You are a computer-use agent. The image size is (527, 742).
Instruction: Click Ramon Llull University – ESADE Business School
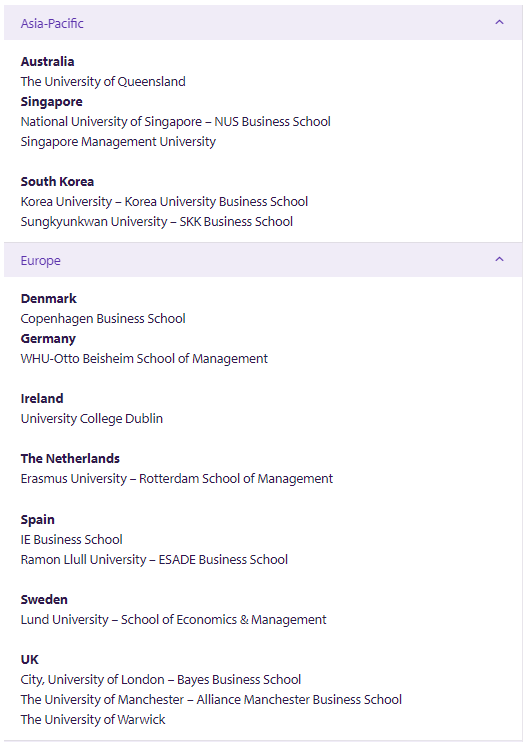[154, 559]
